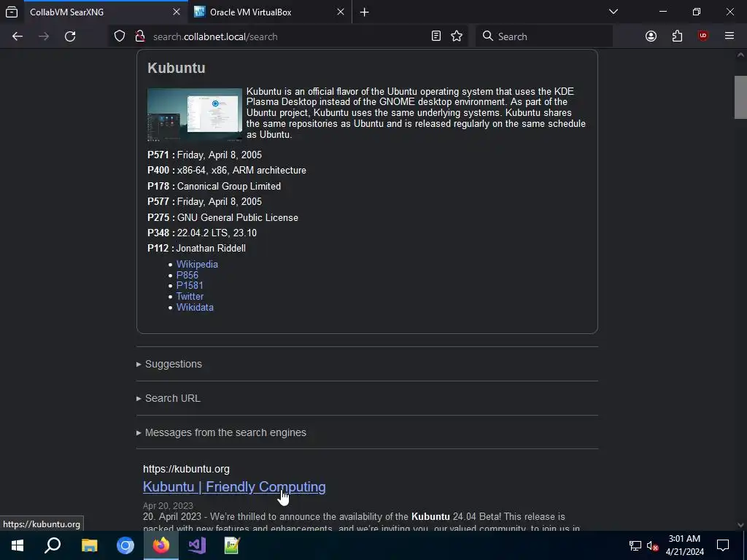
Task: Open the uBlock Origin extension icon
Action: tap(703, 36)
